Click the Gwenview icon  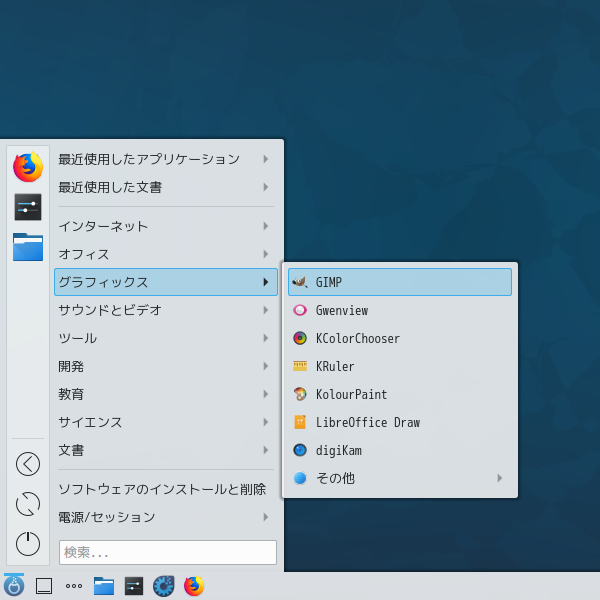pyautogui.click(x=300, y=310)
